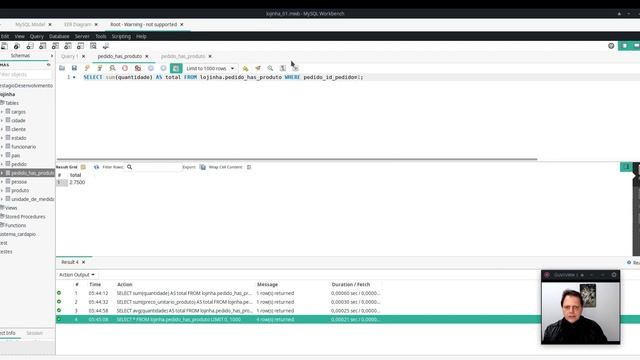This screenshot has width=640, height=360.
Task: Click the Result Grid form toggle icon
Action: pos(83,167)
